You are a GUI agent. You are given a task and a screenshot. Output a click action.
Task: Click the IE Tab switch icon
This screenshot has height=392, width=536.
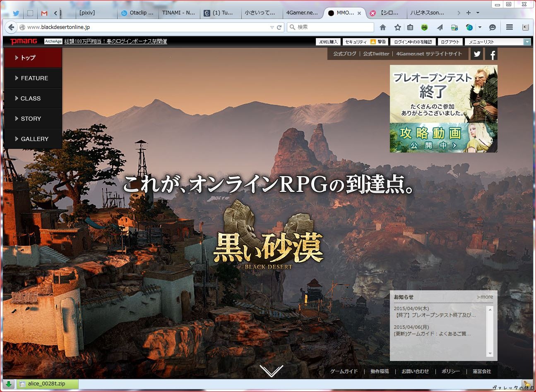[454, 27]
